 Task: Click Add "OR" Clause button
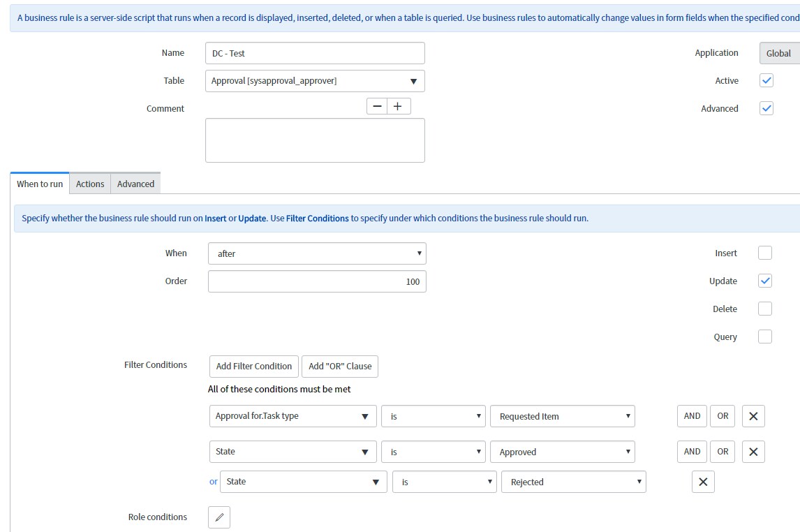point(340,366)
